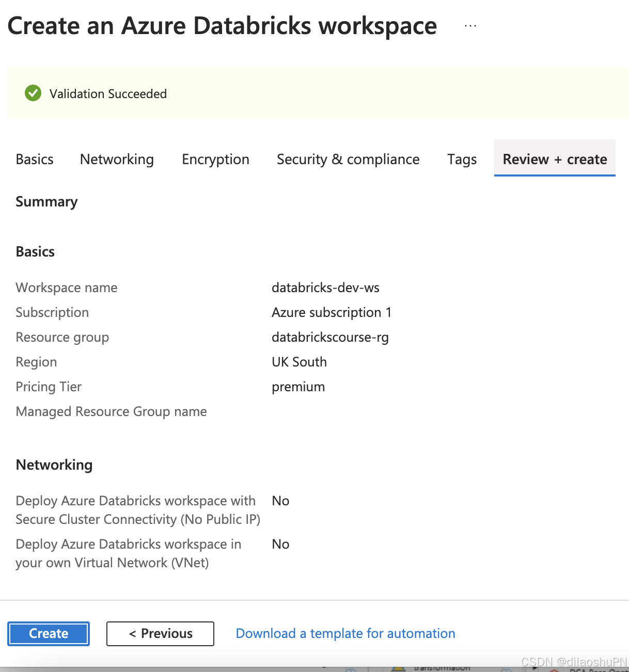Viewport: 629px width, 672px height.
Task: Switch to the Basics tab
Action: pyautogui.click(x=34, y=159)
